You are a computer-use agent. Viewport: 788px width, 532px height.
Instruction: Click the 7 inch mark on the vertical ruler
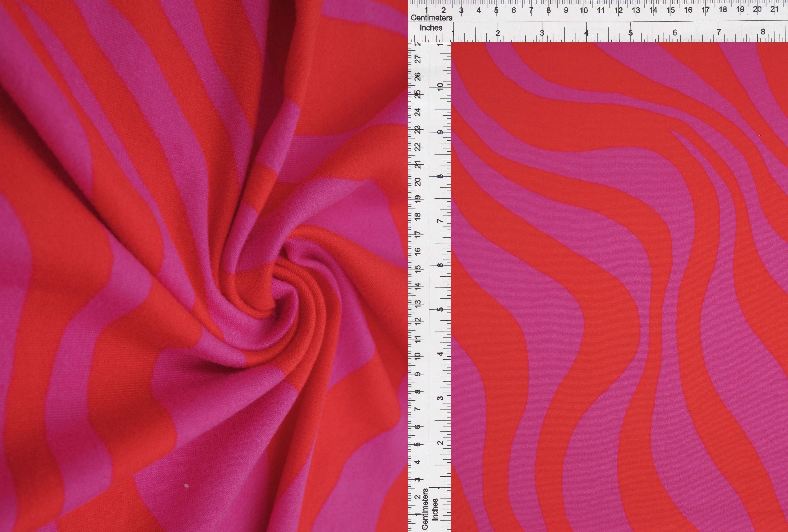(x=440, y=221)
